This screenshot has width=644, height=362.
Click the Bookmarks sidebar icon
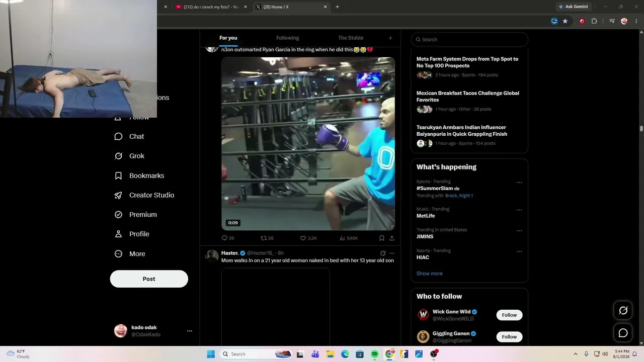click(118, 175)
